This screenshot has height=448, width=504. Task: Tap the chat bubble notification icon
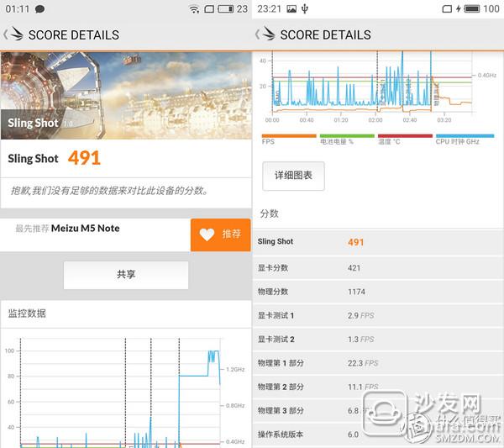click(x=39, y=9)
